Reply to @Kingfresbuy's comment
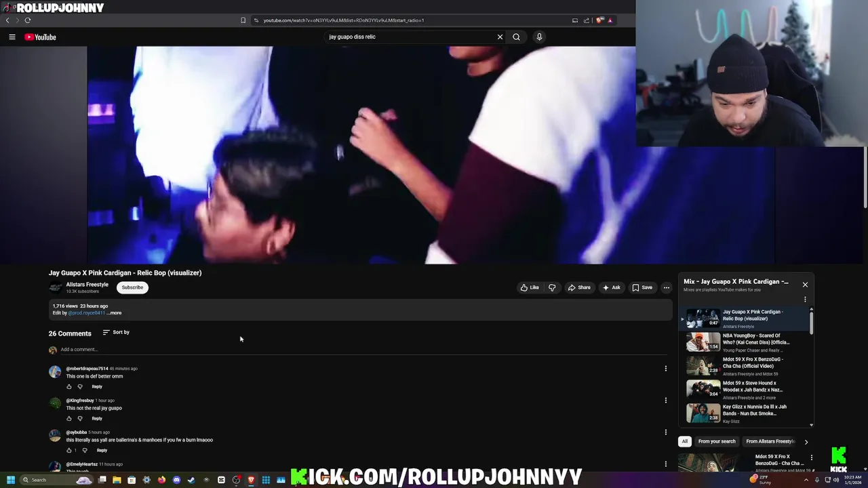 (x=97, y=419)
